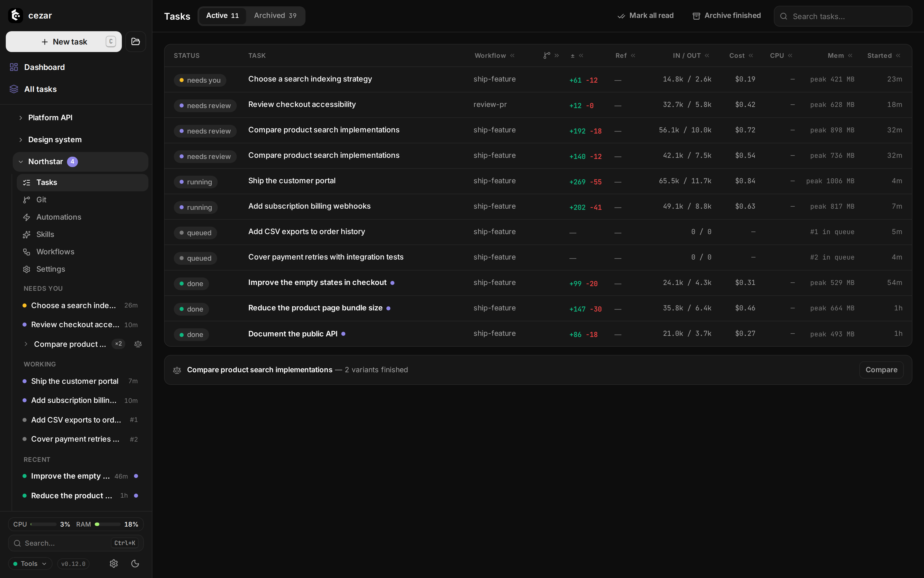The height and width of the screenshot is (578, 924).
Task: Expand the Compare product group in sidebar
Action: click(26, 344)
